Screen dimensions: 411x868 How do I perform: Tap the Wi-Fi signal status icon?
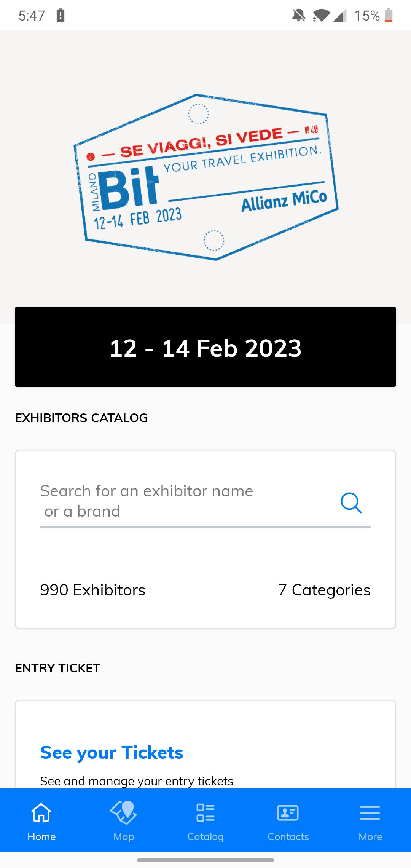(x=321, y=16)
